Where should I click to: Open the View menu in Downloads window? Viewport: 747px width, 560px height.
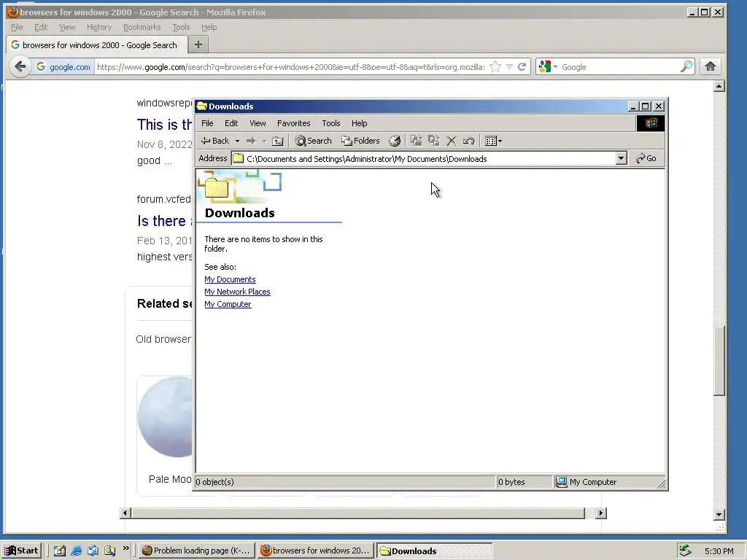(x=258, y=123)
